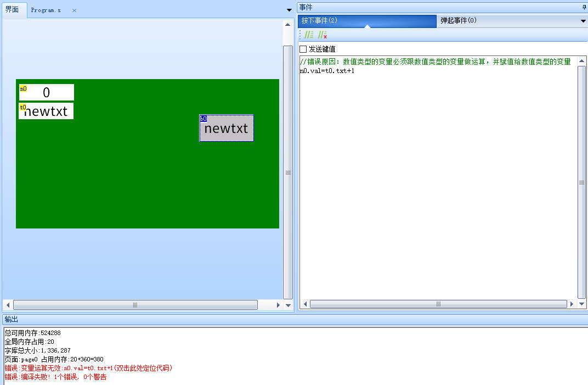Select the 按下事件(2) tab
Image resolution: width=588 pixels, height=385 pixels.
point(319,20)
